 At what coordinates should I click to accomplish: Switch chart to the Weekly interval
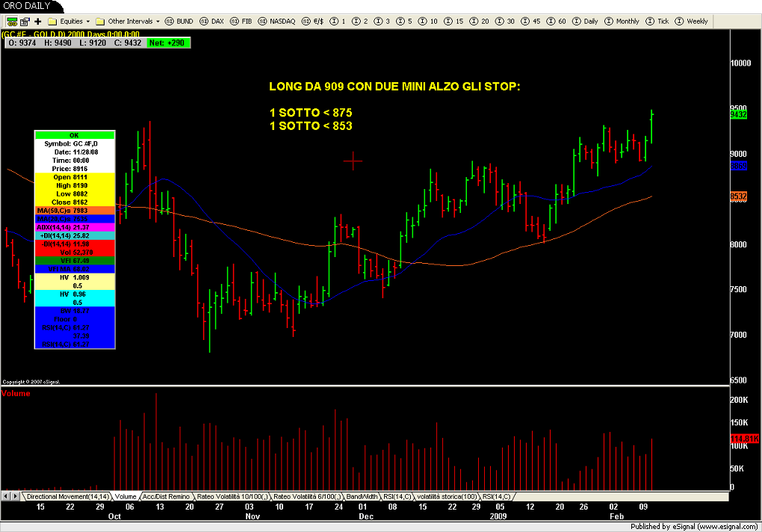tap(692, 22)
